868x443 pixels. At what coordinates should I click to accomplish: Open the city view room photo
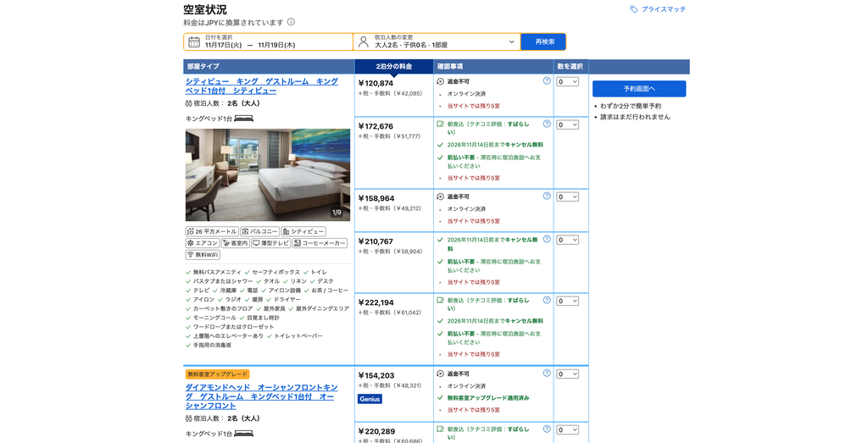268,174
